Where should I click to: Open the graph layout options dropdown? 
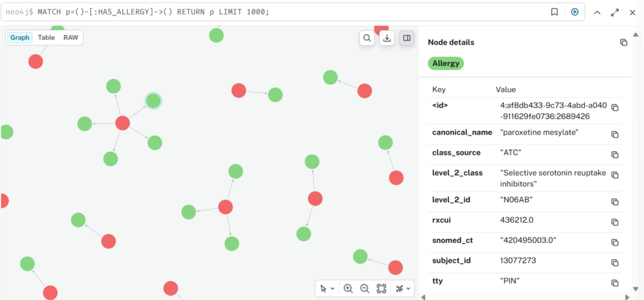pyautogui.click(x=402, y=289)
